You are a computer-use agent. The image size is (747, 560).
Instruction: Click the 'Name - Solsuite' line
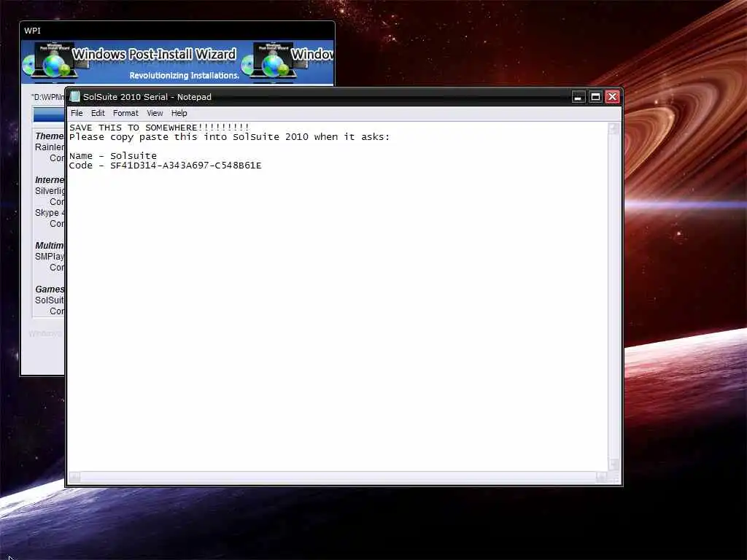tap(113, 156)
